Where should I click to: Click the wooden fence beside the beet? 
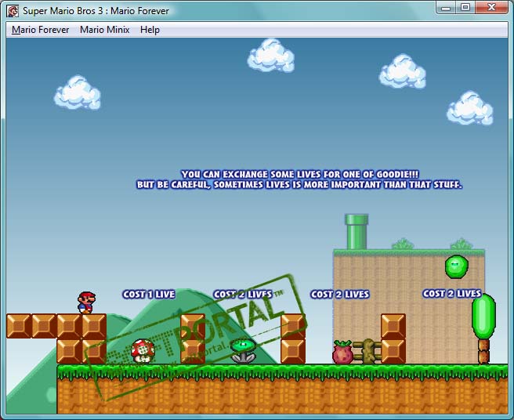(367, 351)
